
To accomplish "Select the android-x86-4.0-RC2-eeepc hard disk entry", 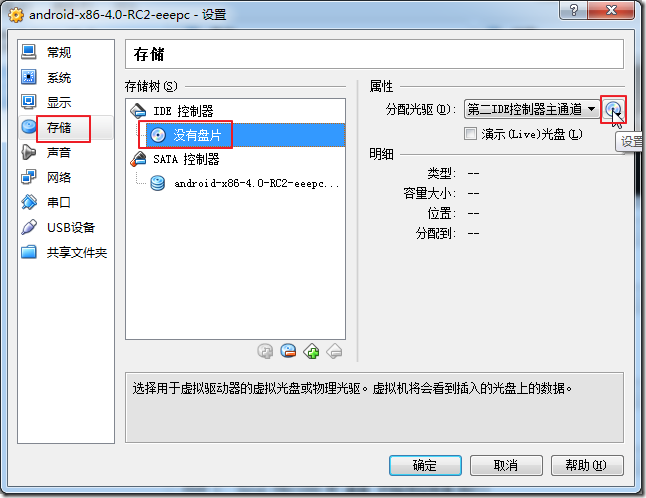I will coord(244,183).
